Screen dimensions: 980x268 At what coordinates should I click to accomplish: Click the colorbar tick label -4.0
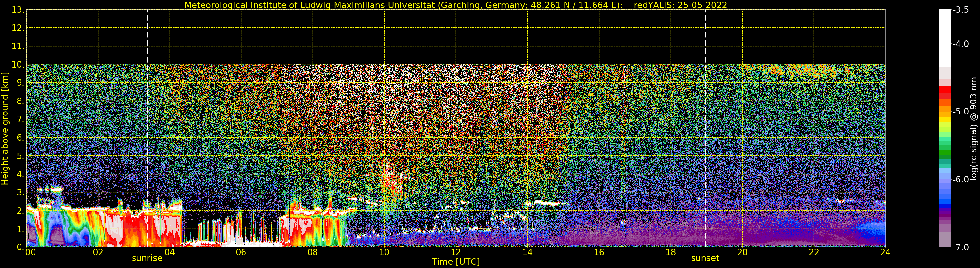click(x=960, y=44)
